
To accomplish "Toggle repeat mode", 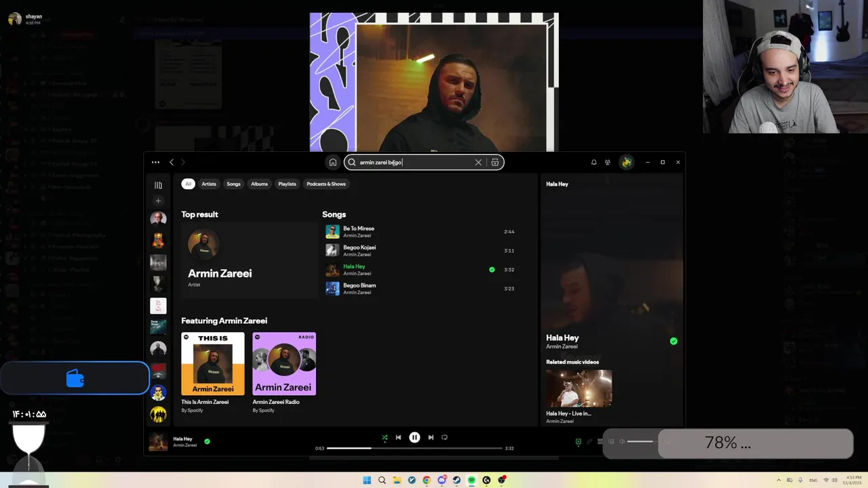I will click(x=445, y=438).
